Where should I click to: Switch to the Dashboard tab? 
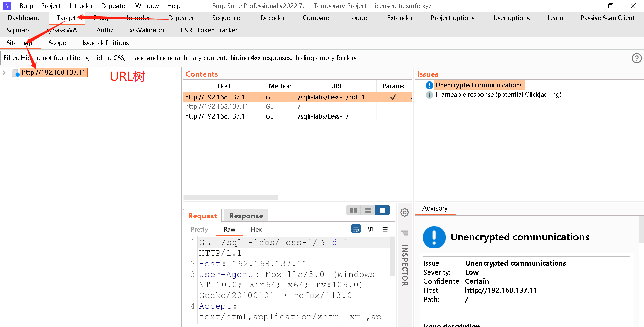[24, 18]
